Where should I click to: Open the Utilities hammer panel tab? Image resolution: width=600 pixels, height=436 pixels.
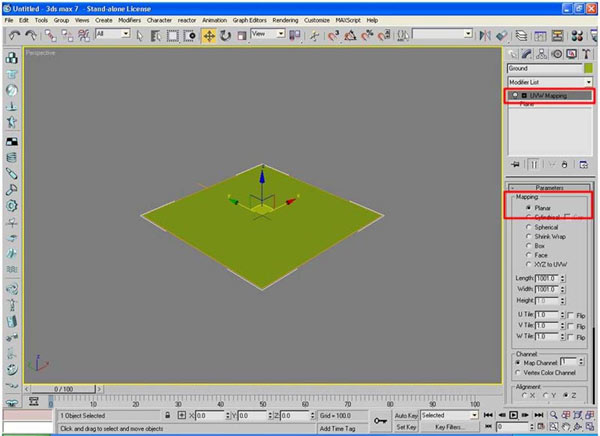pos(586,54)
